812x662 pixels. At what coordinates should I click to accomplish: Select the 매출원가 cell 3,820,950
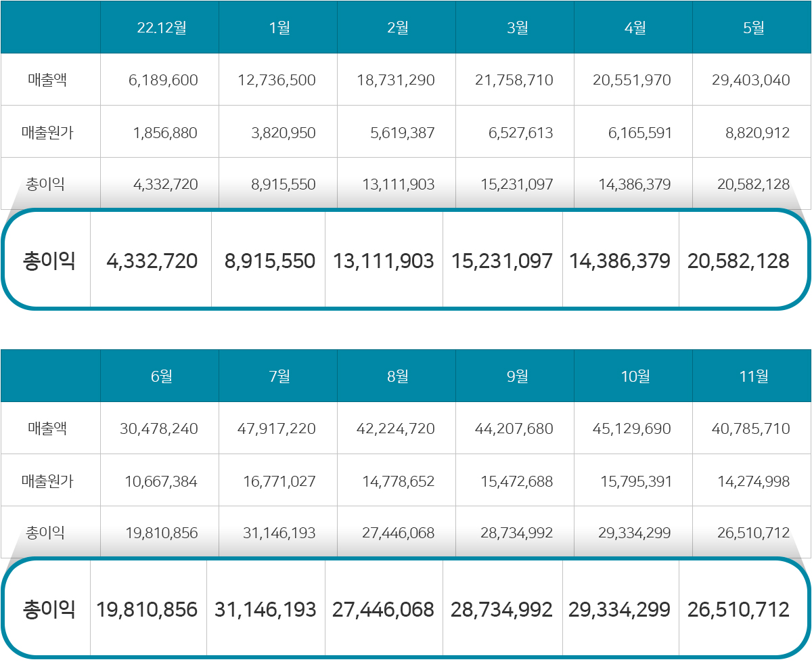283,133
